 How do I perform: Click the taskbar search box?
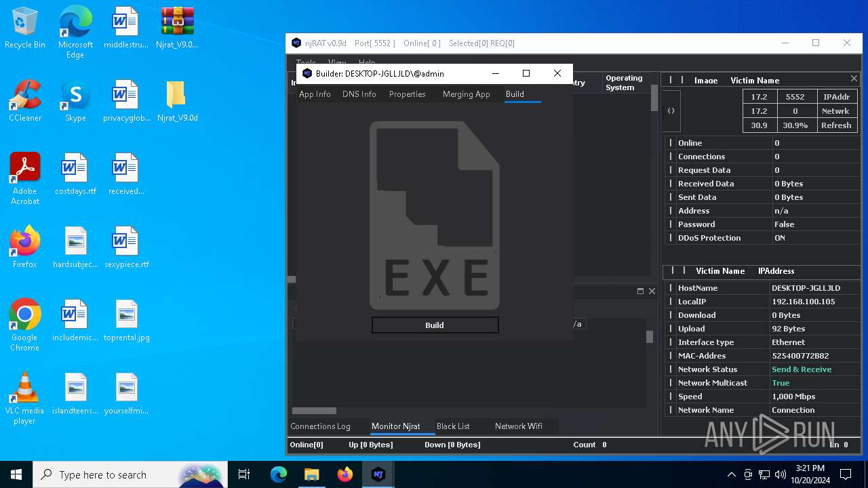130,474
